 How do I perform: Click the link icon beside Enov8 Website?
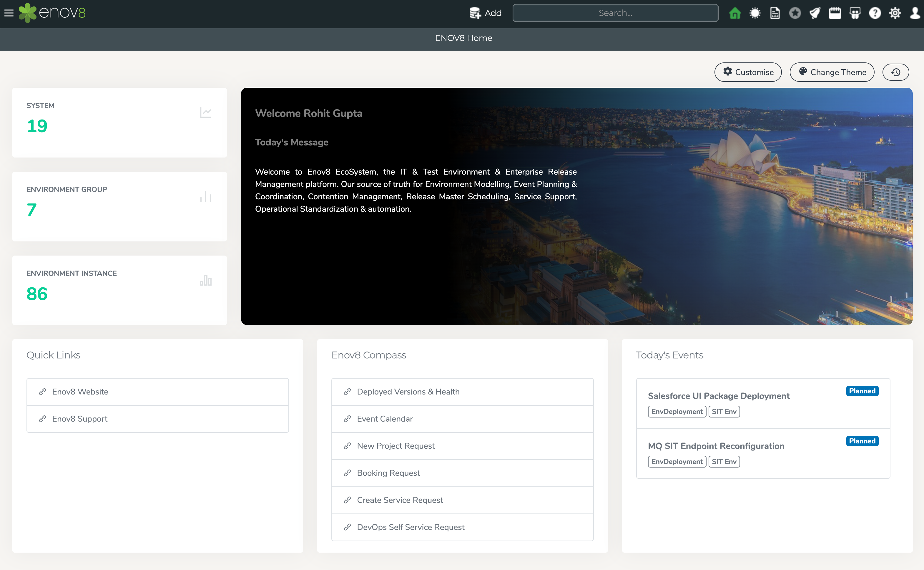click(x=43, y=392)
